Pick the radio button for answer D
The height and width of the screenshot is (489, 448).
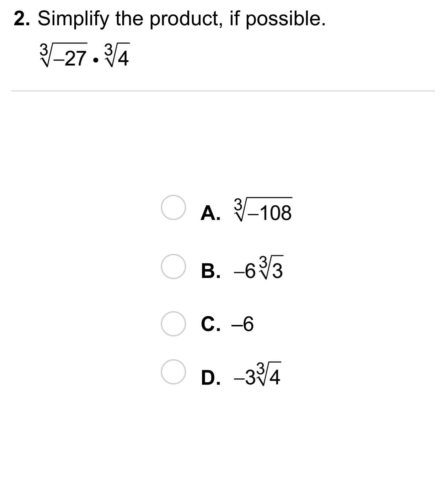(x=173, y=372)
